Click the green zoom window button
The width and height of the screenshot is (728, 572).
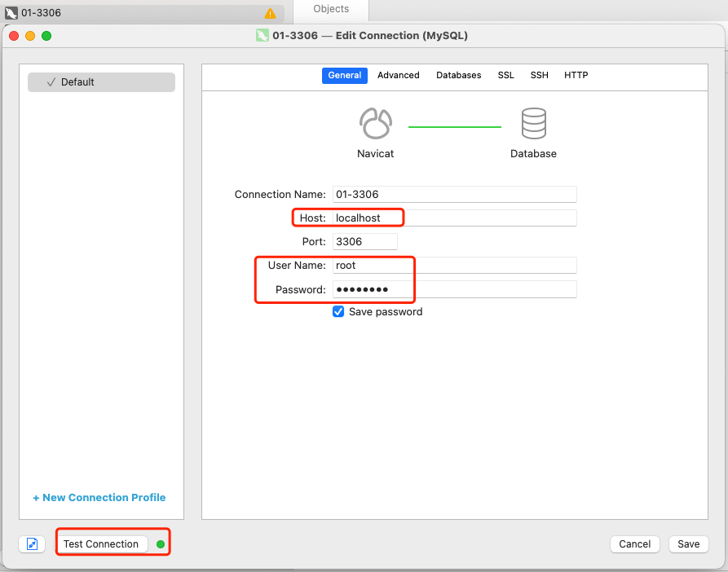click(46, 36)
